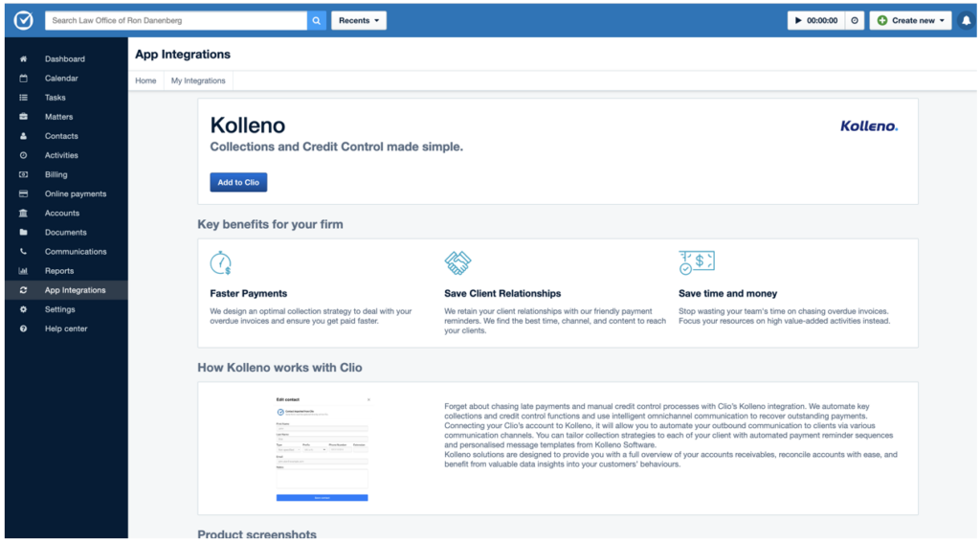Image resolution: width=980 pixels, height=543 pixels.
Task: Click the Save time and money heading
Action: point(728,293)
